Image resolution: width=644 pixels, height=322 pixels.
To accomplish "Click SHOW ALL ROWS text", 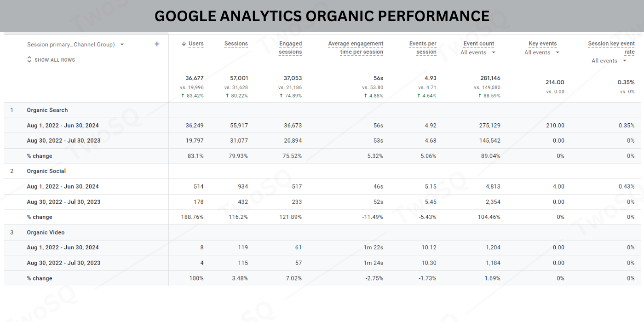I will tap(55, 60).
